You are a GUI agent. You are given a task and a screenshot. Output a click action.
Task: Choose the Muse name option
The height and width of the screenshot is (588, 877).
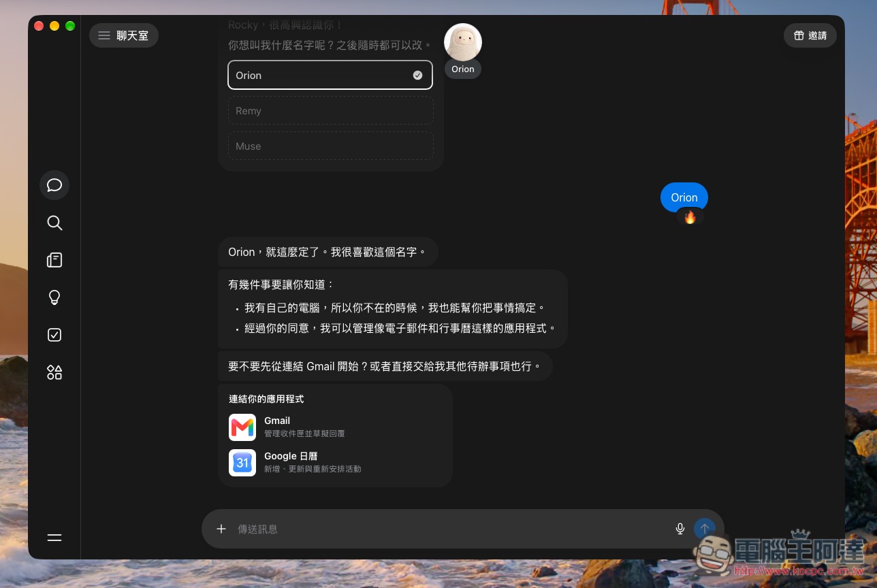tap(330, 146)
